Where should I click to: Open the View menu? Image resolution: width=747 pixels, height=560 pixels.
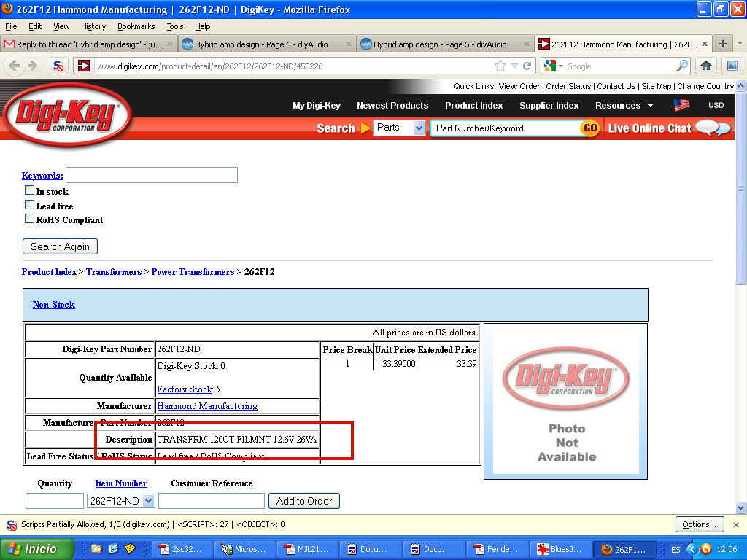(61, 26)
